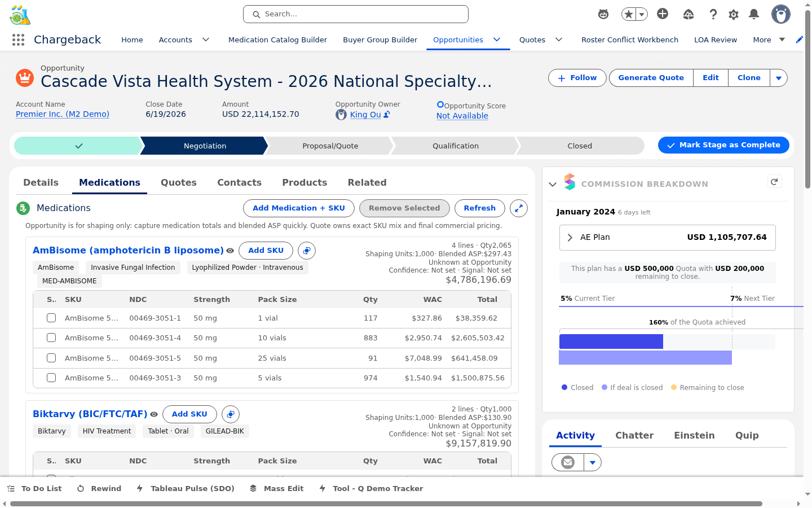Viewport: 812px width, 508px height.
Task: Click the copy icon next to Biktarvy Add SKU
Action: (x=231, y=414)
